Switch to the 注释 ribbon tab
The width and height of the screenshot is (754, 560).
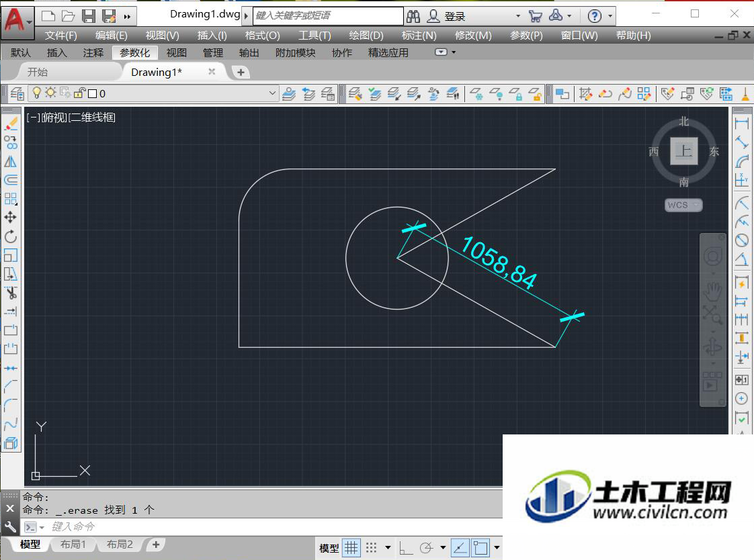click(x=93, y=53)
